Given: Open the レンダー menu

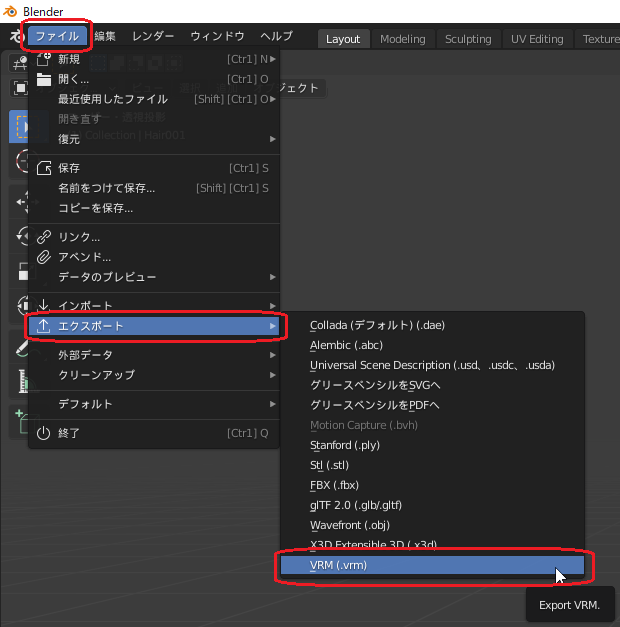Looking at the screenshot, I should 153,36.
